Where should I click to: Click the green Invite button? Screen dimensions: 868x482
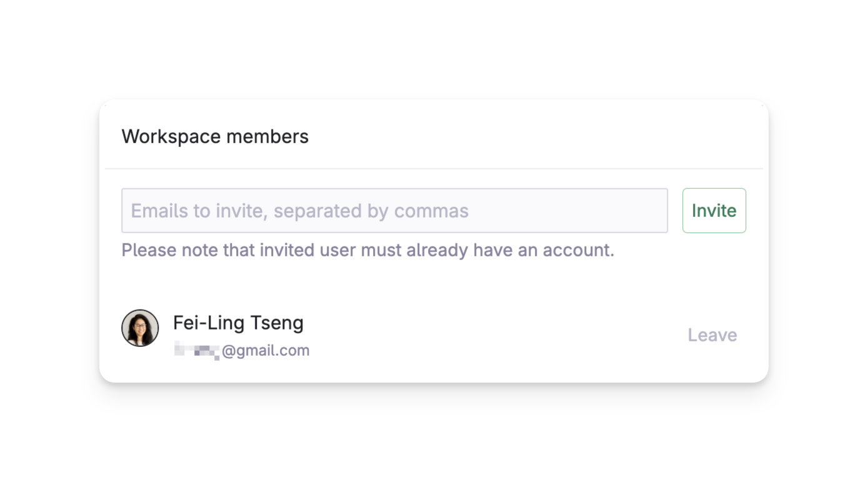(x=714, y=211)
